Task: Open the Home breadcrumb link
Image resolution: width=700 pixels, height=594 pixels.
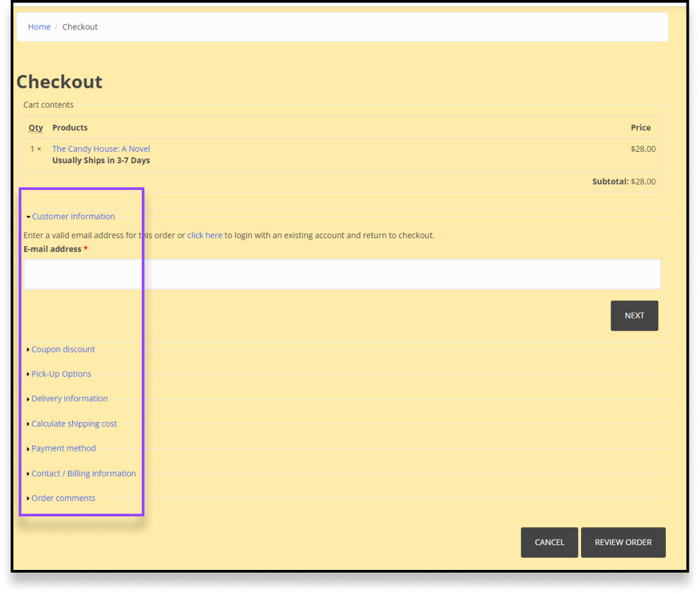Action: point(39,27)
